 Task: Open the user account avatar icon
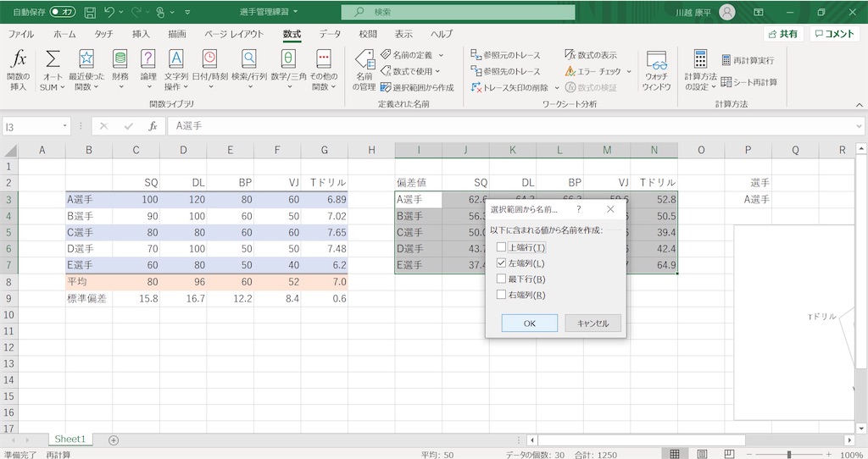(726, 12)
